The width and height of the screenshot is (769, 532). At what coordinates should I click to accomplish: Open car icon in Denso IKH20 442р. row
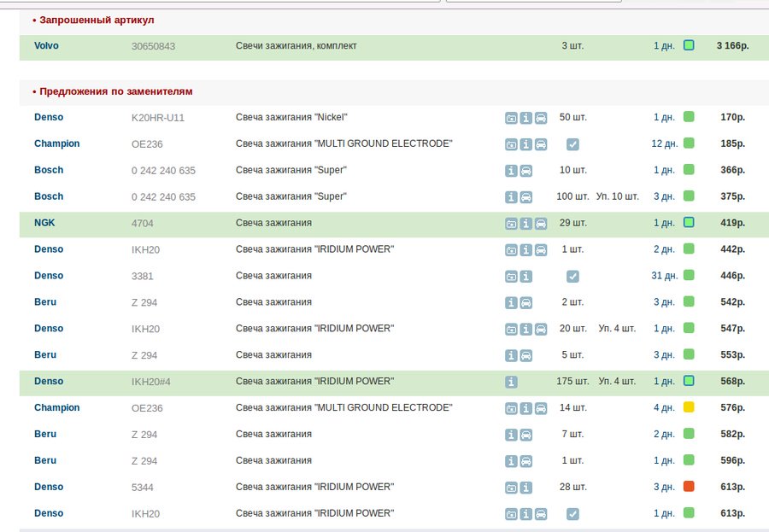pos(541,250)
